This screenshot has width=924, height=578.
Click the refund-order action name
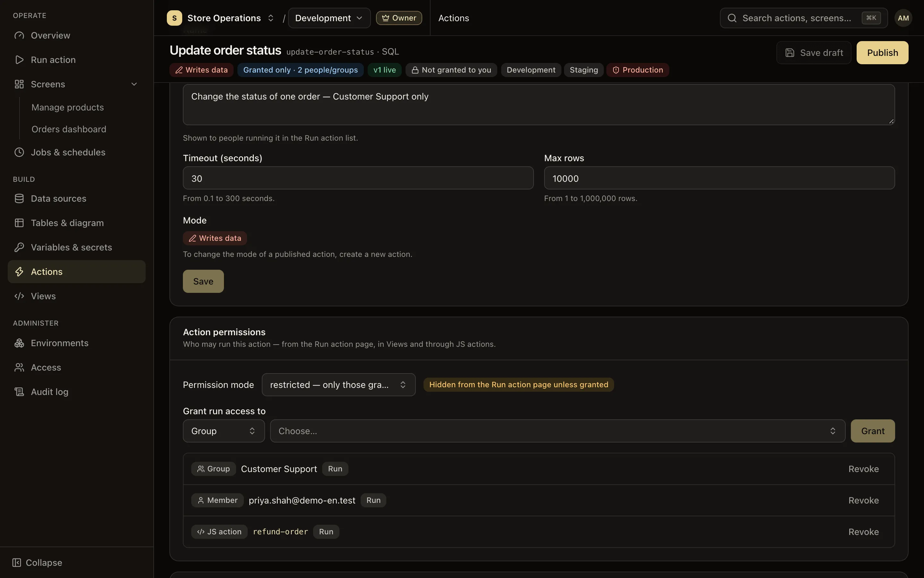[280, 532]
